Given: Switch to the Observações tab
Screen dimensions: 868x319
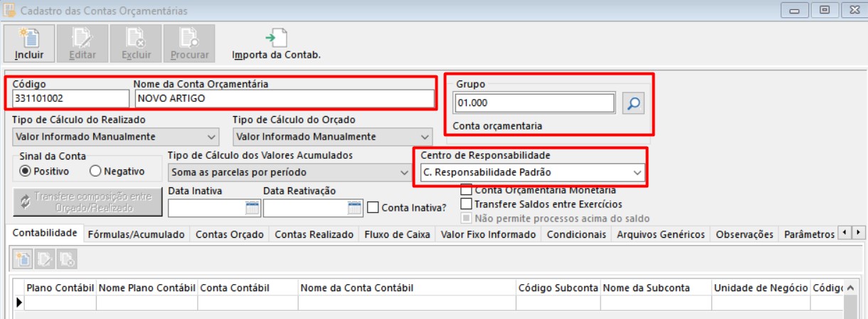Looking at the screenshot, I should tap(744, 234).
